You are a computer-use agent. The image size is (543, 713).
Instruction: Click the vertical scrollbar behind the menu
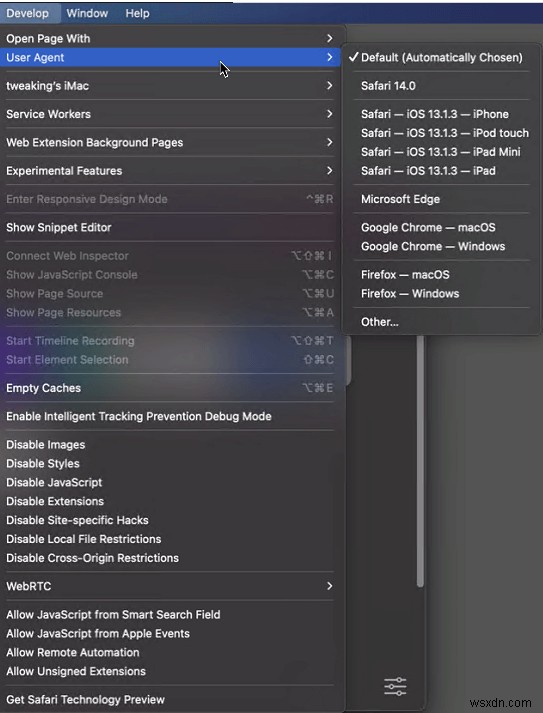420,461
